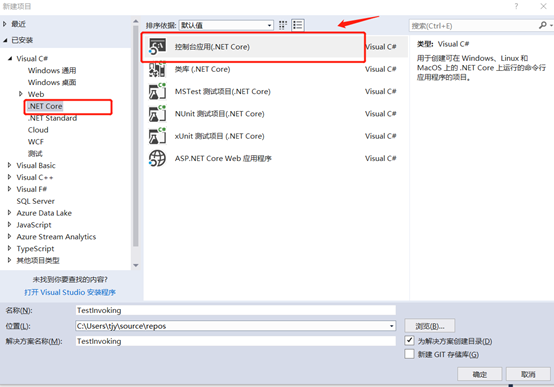554x387 pixels.
Task: Collapse the Visual C# tree node
Action: 10,58
